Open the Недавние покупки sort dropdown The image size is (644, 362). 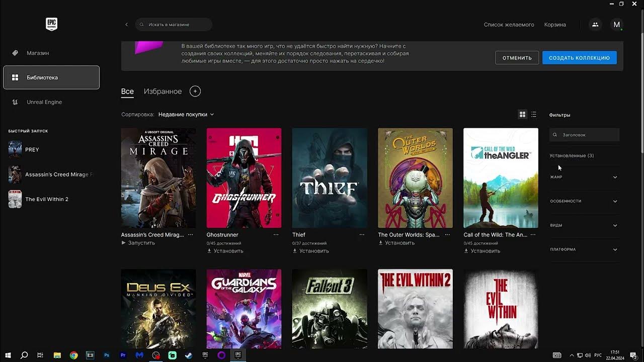186,115
